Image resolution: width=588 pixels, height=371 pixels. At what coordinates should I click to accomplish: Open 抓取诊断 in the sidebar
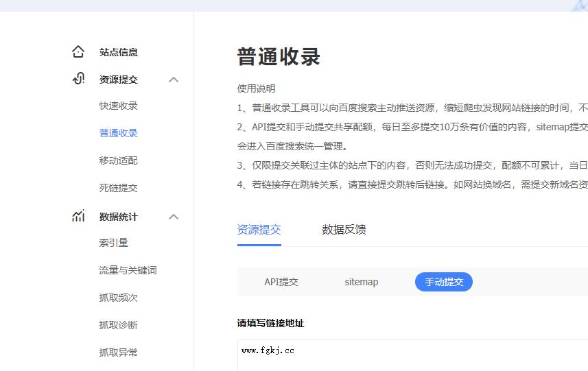pyautogui.click(x=118, y=325)
